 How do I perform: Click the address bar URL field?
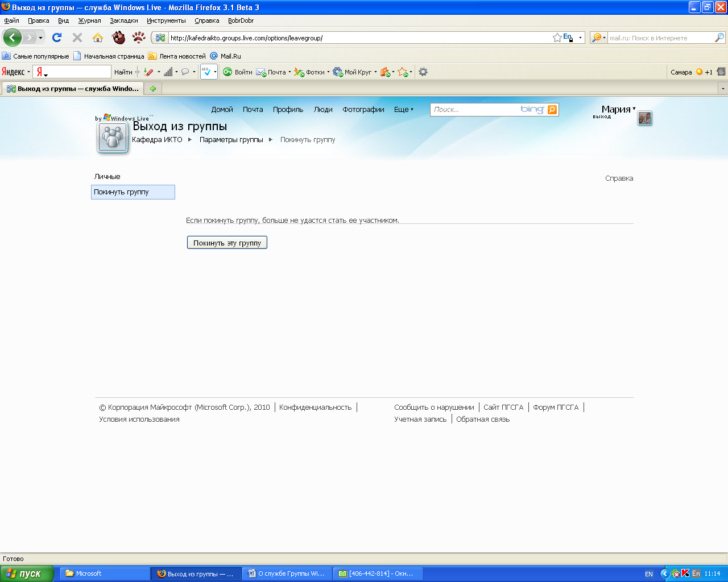pos(359,38)
